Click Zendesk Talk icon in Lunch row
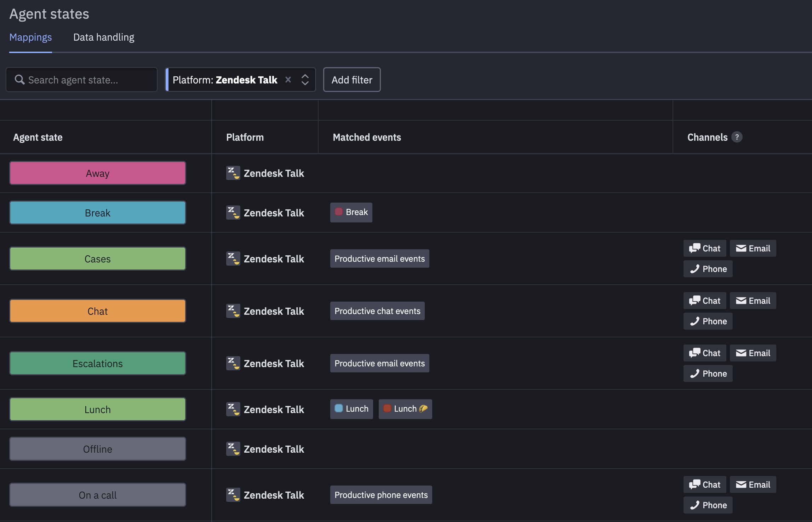The image size is (812, 522). (233, 410)
